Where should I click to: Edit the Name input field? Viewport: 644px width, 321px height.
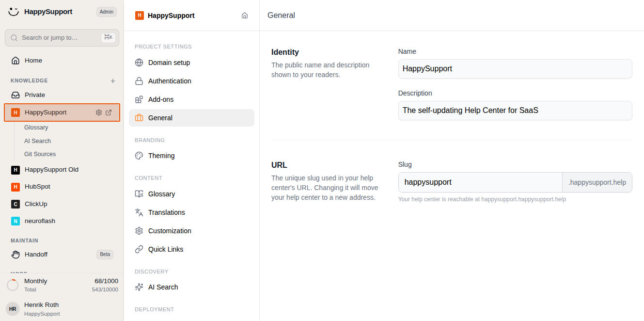515,69
